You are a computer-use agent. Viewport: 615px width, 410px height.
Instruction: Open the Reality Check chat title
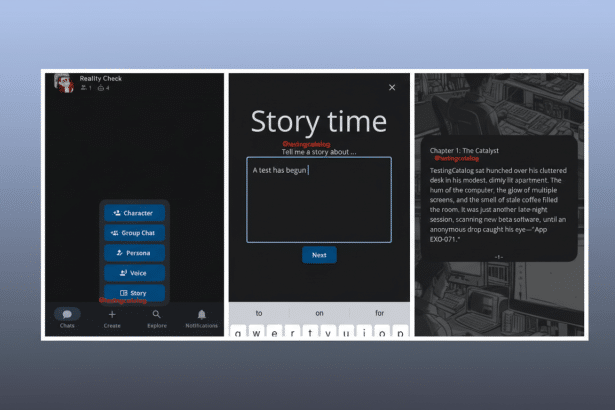pos(100,78)
